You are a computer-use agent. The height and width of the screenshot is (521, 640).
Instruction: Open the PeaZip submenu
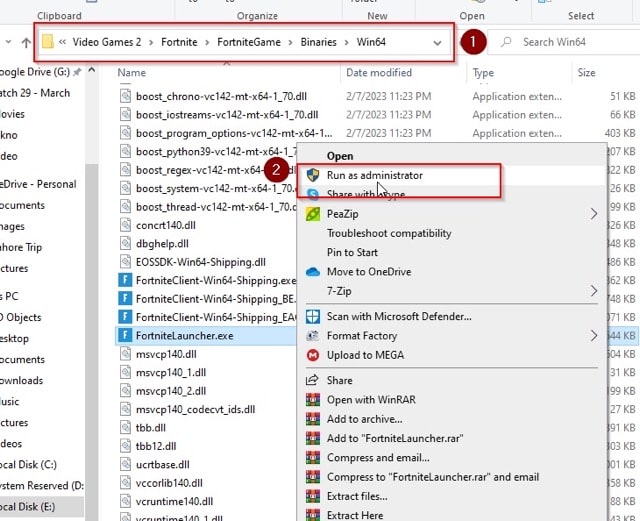tap(452, 214)
